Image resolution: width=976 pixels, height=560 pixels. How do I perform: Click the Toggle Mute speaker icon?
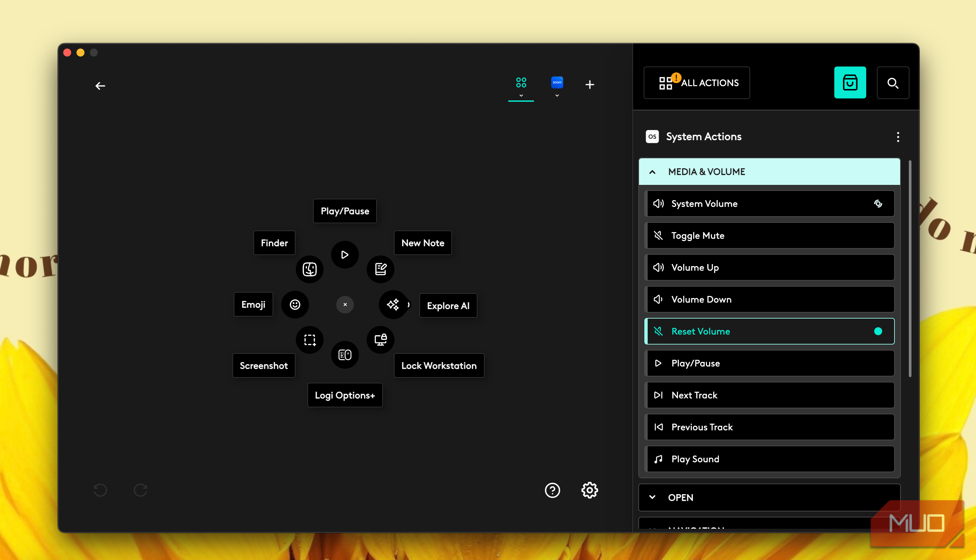tap(658, 235)
